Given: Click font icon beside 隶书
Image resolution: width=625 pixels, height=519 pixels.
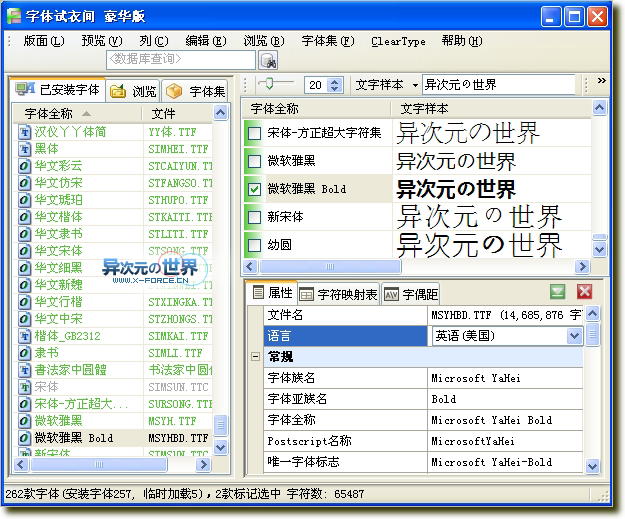Looking at the screenshot, I should click(x=24, y=353).
